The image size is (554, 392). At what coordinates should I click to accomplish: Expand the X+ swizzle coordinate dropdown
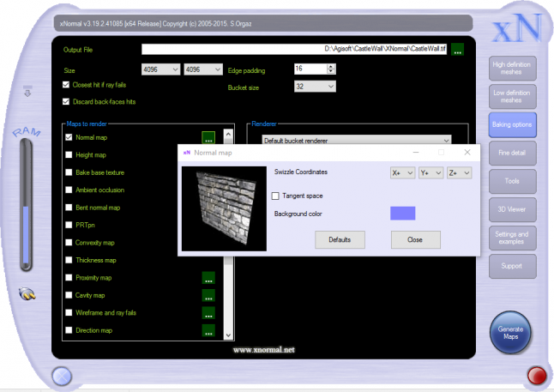pos(402,172)
